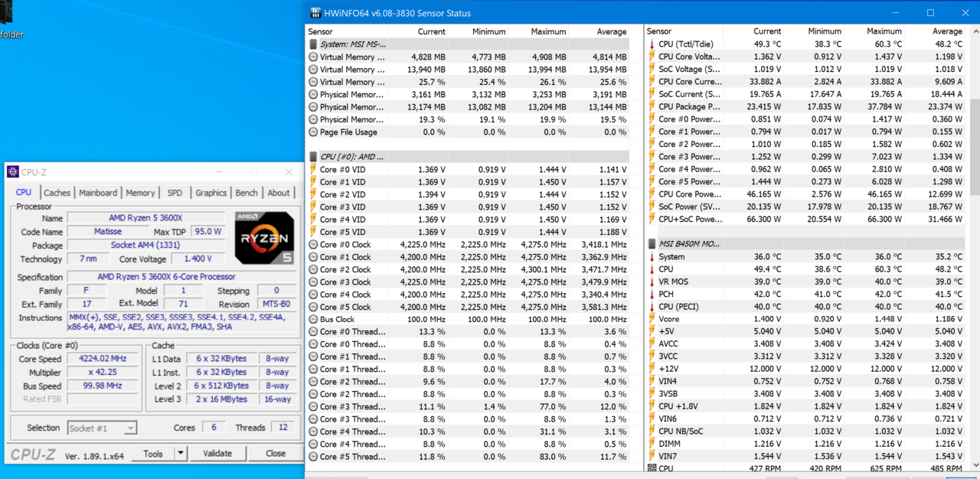980x479 pixels.
Task: Click the Tools button in CPU-Z
Action: (153, 453)
